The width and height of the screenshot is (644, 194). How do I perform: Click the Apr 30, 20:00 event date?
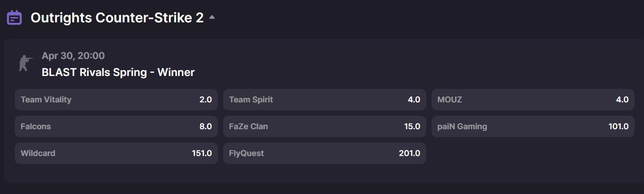click(73, 56)
